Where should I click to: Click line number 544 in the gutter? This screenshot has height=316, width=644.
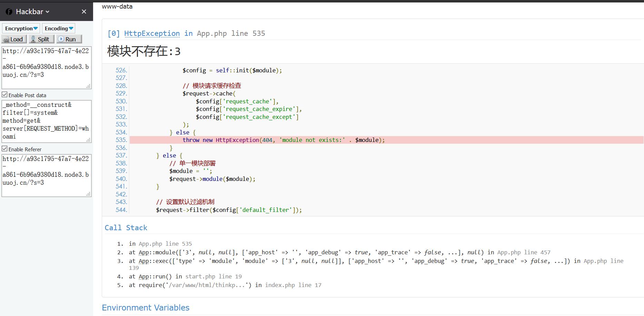pos(121,210)
